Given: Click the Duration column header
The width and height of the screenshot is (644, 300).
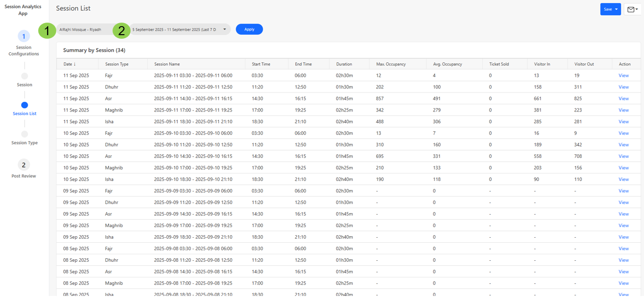Looking at the screenshot, I should (344, 64).
